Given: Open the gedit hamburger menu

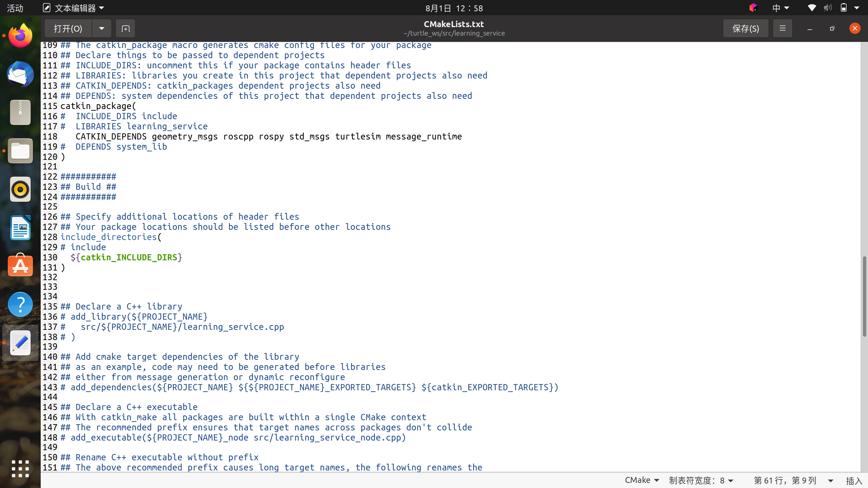Looking at the screenshot, I should click(782, 28).
